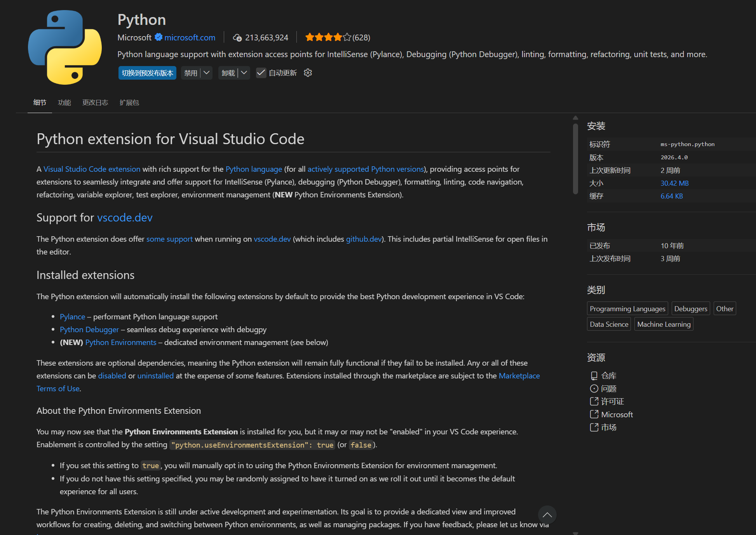This screenshot has height=535, width=756.
Task: Click the (628) ratings count
Action: tap(361, 38)
